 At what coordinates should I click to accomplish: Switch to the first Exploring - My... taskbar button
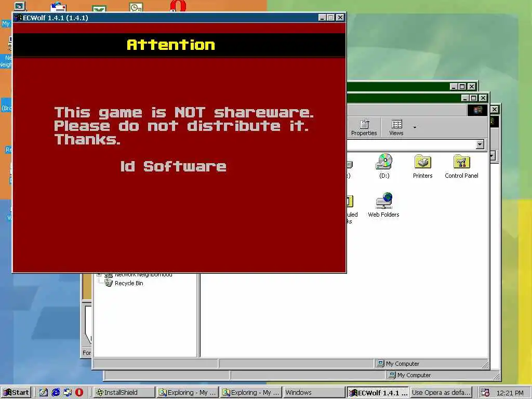click(187, 392)
